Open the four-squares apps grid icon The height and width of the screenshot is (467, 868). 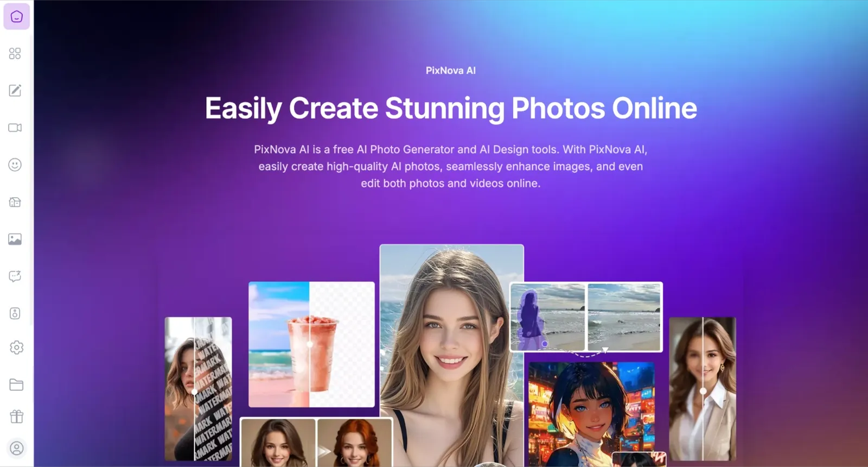point(15,53)
